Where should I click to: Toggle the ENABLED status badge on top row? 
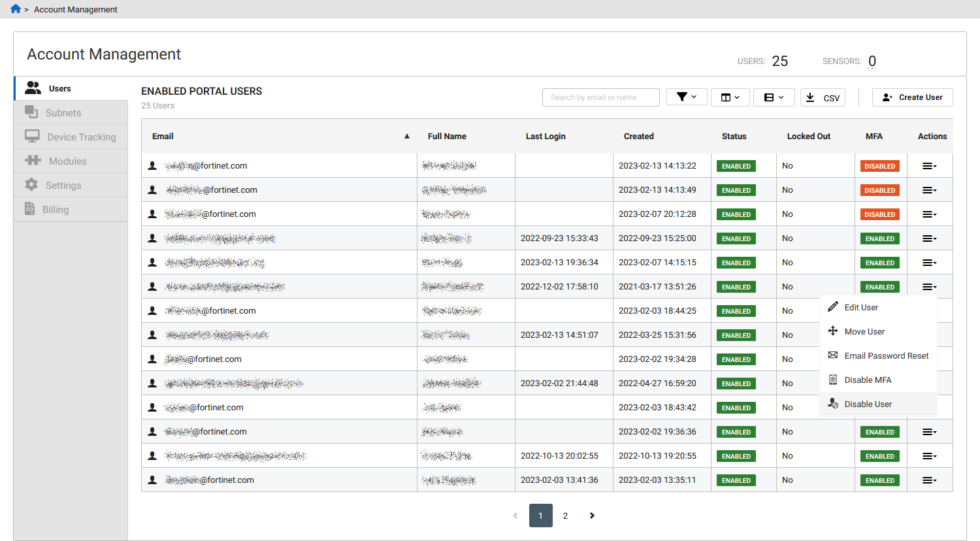[x=736, y=165]
